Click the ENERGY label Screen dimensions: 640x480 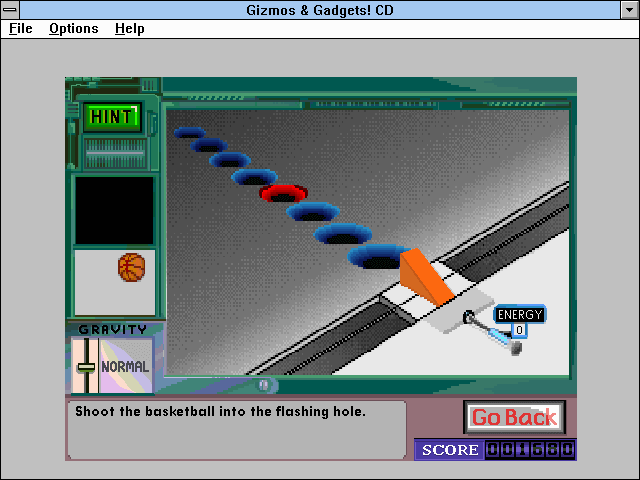click(520, 314)
